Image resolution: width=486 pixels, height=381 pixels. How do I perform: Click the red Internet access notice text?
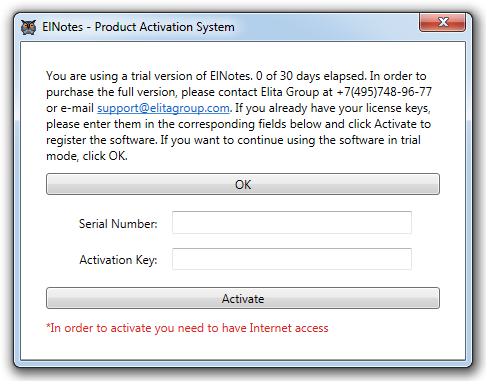[187, 328]
